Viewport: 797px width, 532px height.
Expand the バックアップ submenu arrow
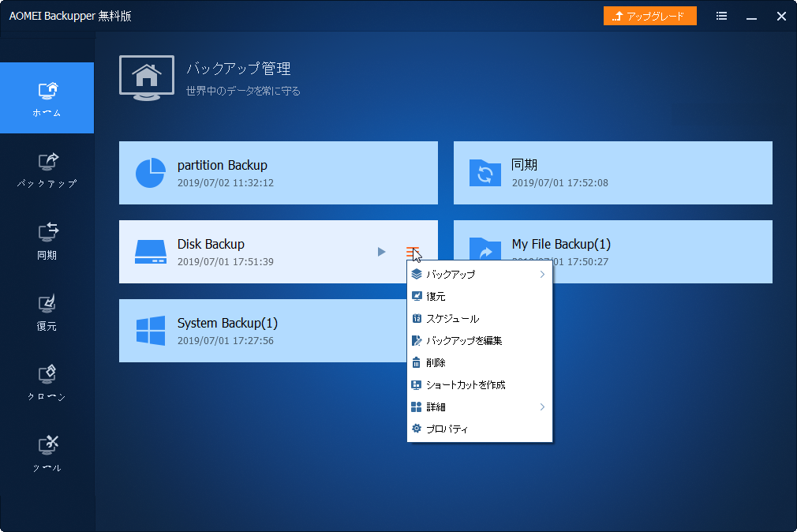[542, 274]
